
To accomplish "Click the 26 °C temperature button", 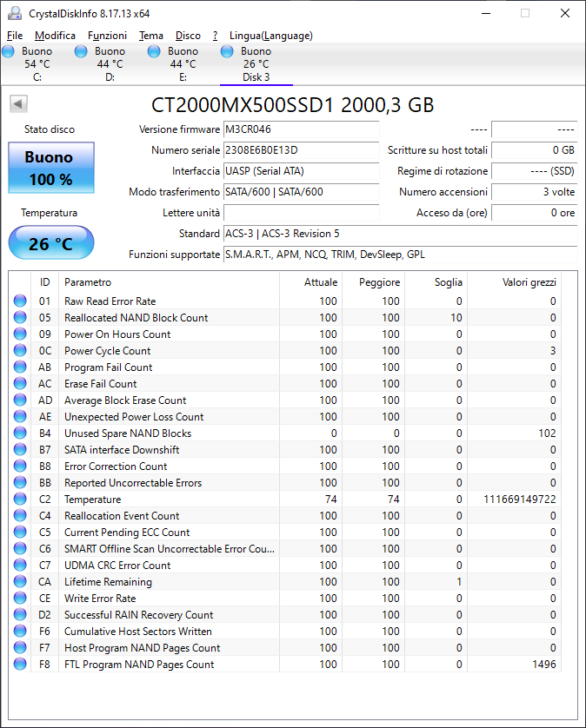I will (51, 243).
